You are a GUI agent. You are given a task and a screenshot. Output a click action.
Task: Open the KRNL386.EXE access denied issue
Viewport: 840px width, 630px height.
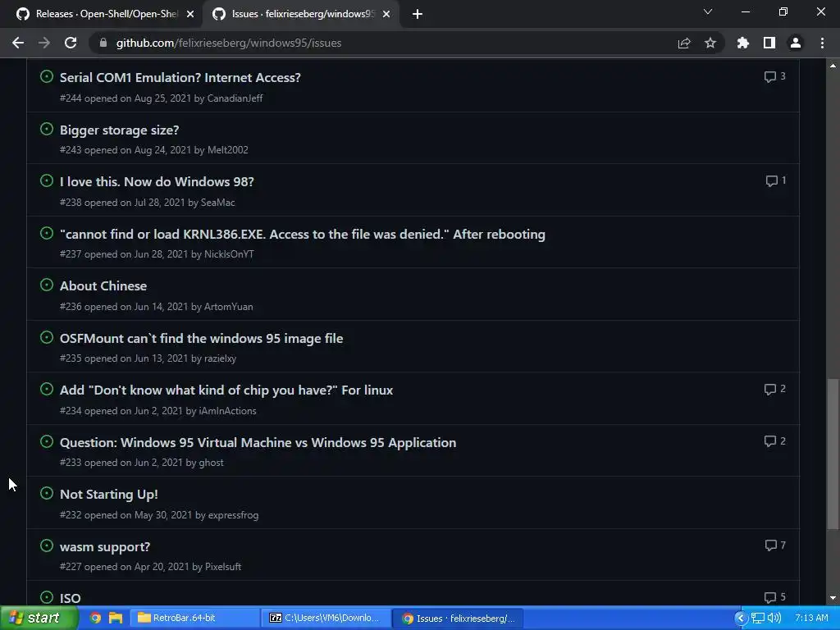click(302, 235)
